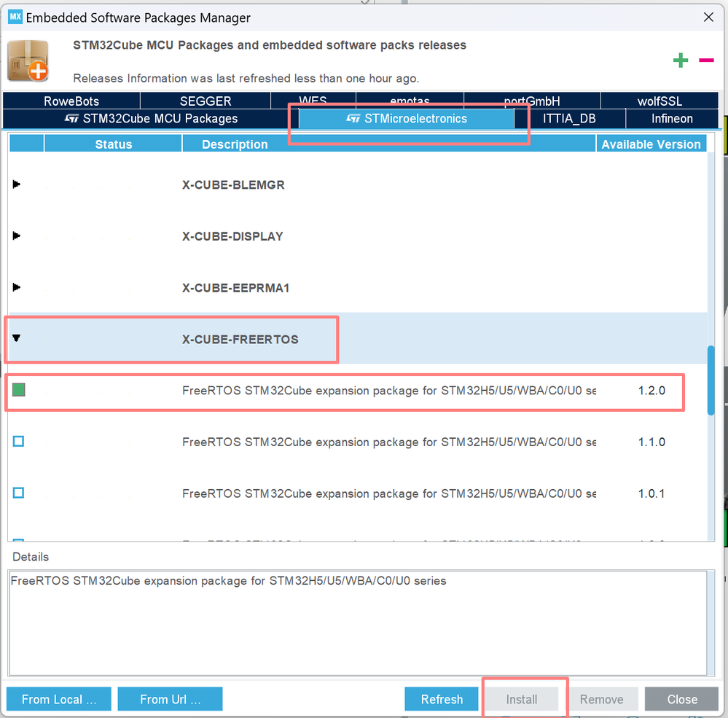The image size is (728, 718).
Task: Click the Refresh button
Action: [442, 699]
